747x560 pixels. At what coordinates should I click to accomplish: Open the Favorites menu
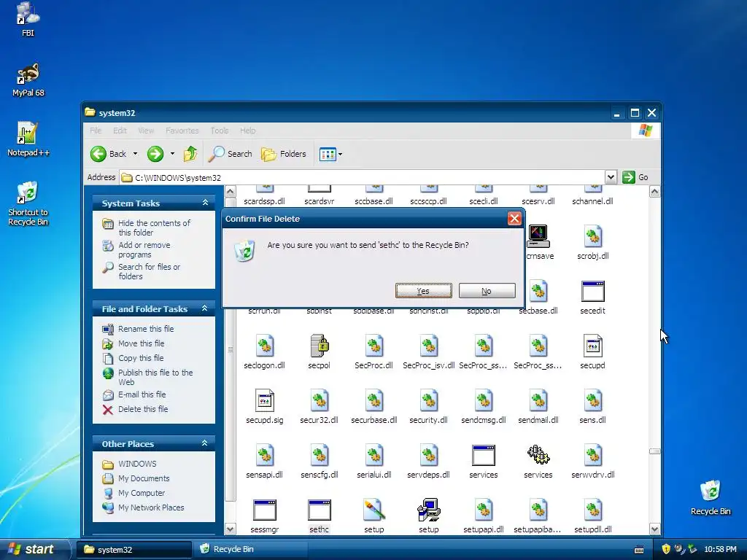[x=182, y=131]
